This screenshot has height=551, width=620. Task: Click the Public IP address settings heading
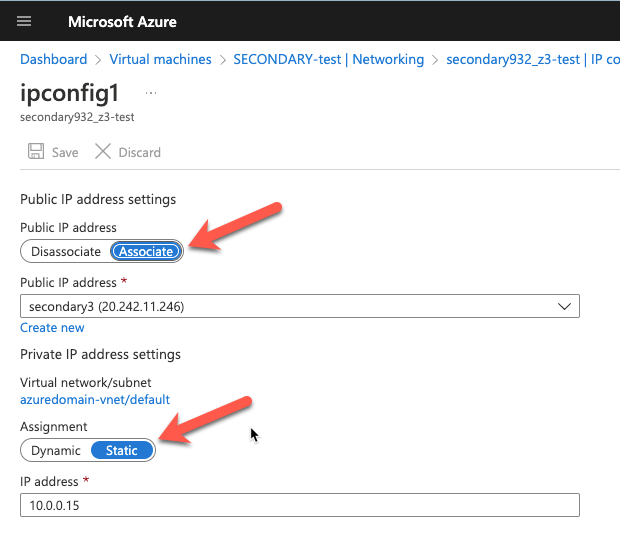pos(98,199)
